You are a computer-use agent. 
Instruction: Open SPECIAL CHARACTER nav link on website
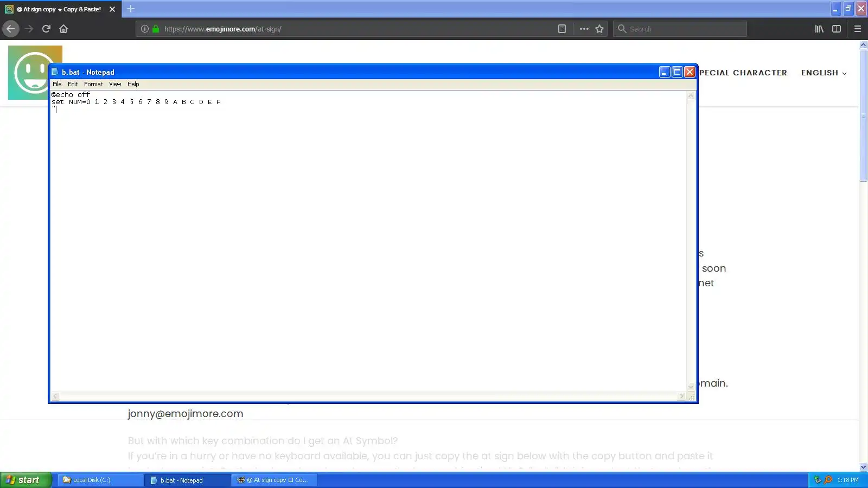coord(743,73)
